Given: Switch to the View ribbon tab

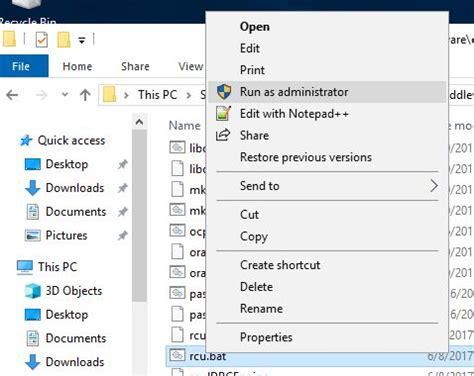Looking at the screenshot, I should [191, 66].
